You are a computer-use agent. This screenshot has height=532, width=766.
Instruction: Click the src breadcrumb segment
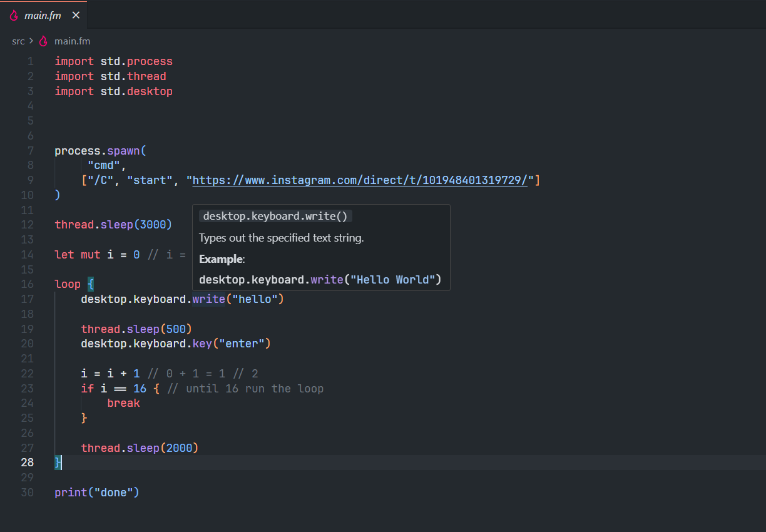(18, 41)
